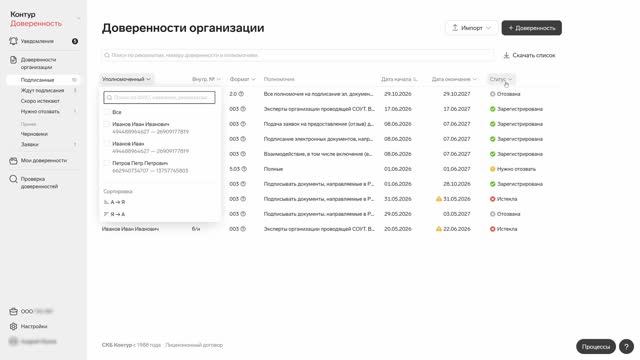
Task: Click the info icon on the Взаимодействие row
Action: pos(243,154)
